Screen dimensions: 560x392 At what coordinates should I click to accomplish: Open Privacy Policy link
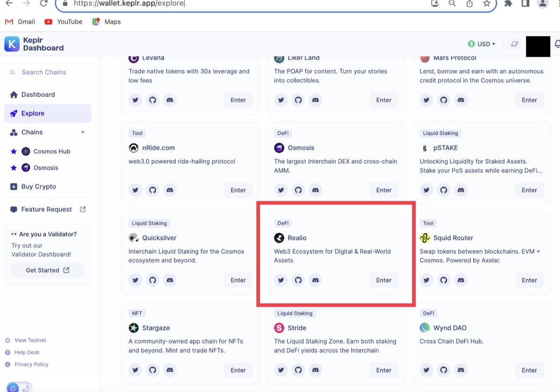[x=27, y=364]
